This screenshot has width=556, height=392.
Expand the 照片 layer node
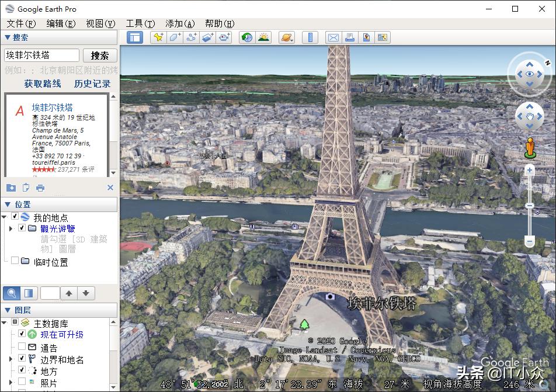coord(11,383)
